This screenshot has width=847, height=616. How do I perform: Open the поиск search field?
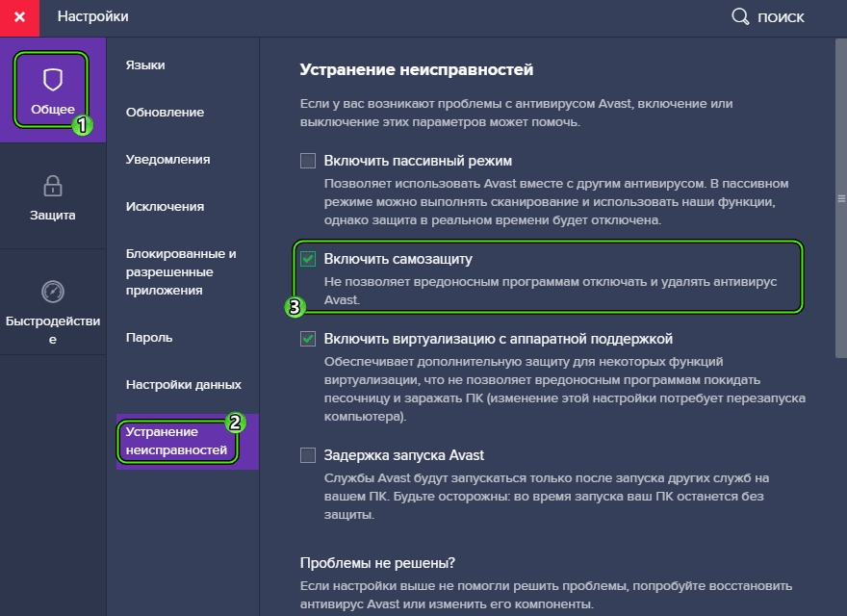[781, 17]
